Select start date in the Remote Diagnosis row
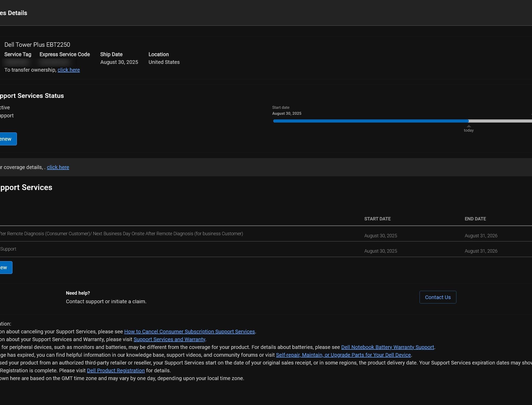This screenshot has width=532, height=405. 381,236
